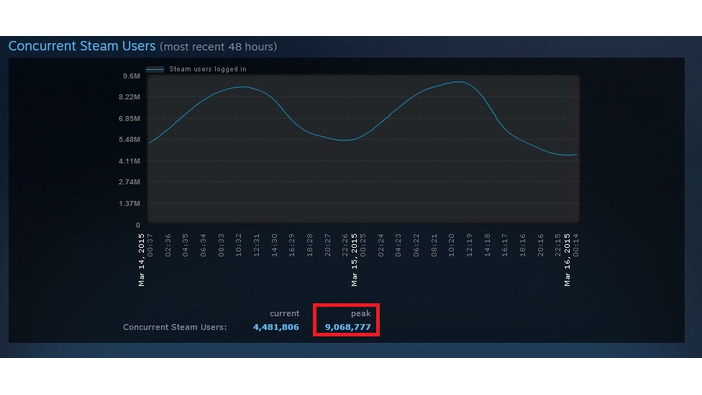Click the 'Mar 15, 2015' date label

click(x=354, y=260)
